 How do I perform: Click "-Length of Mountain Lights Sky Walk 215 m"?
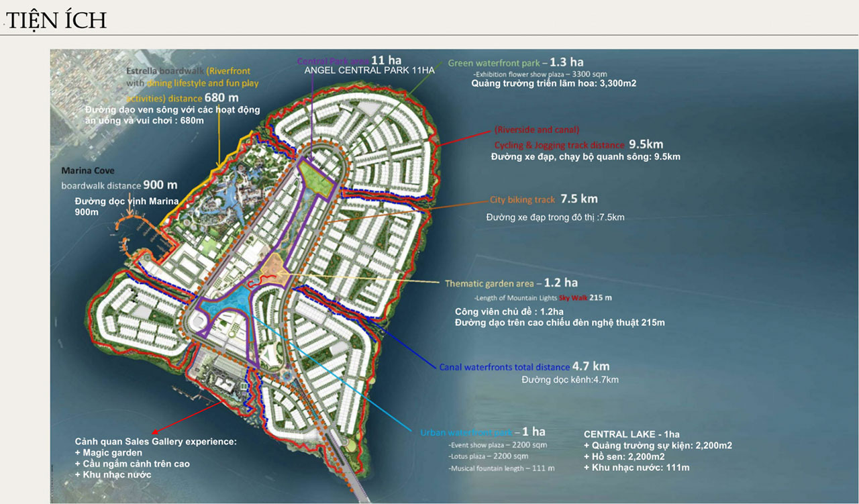(x=542, y=297)
